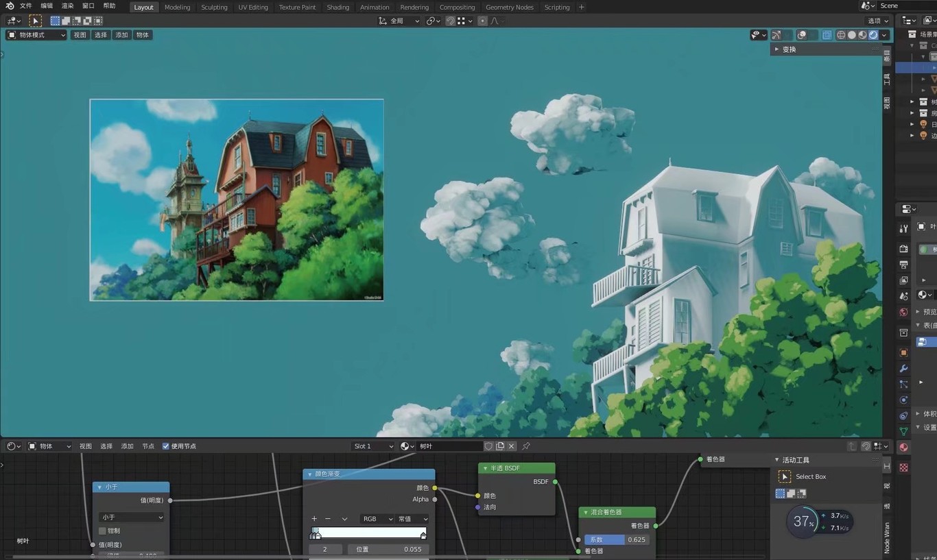
Task: Open the 小于 operation dropdown in the node
Action: 132,518
